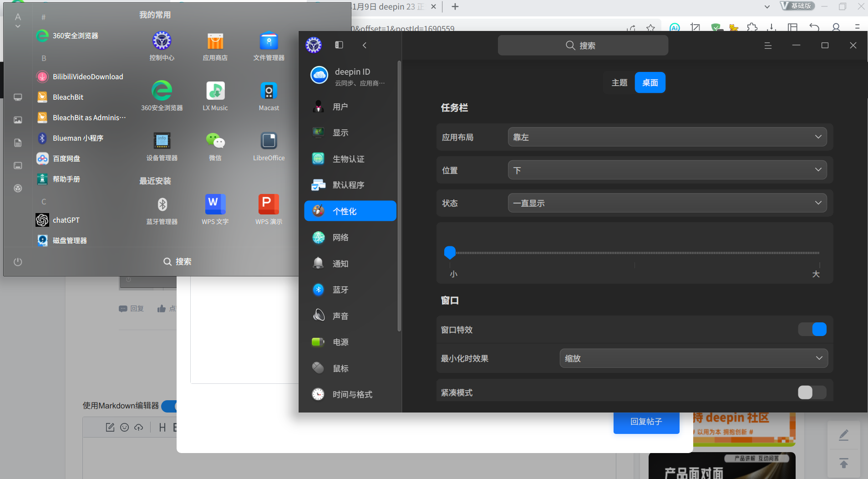Viewport: 868px width, 479px height.
Task: Click the heading H button in editor
Action: tap(162, 427)
